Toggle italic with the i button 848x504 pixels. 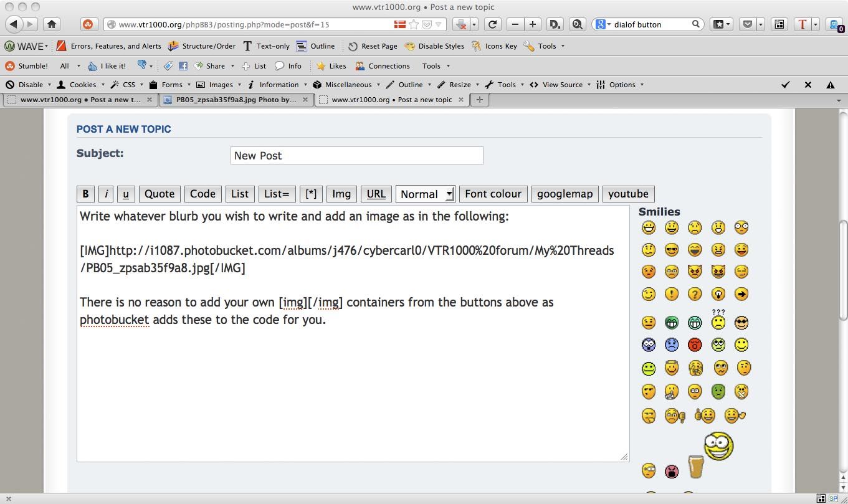[x=106, y=194]
